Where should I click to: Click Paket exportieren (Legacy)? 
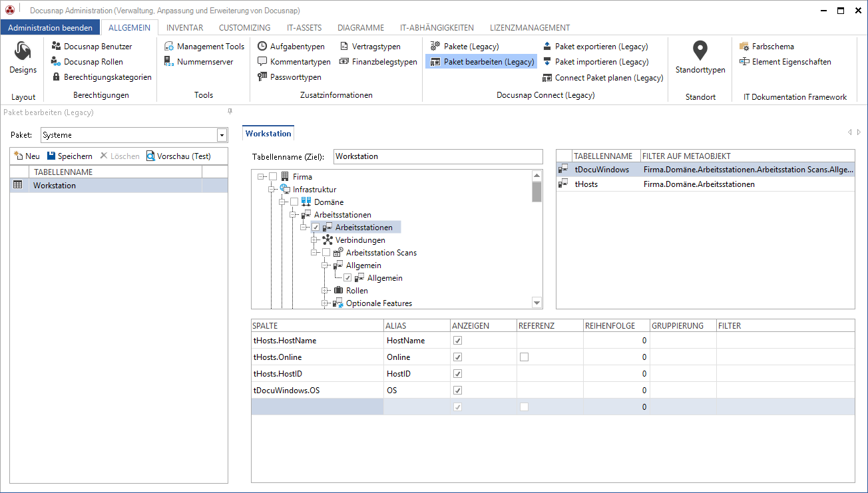pyautogui.click(x=594, y=47)
